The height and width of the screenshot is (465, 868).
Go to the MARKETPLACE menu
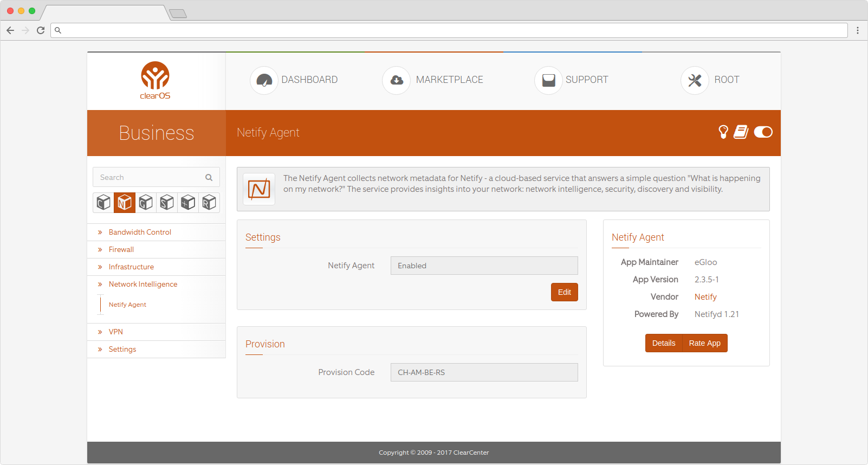[449, 80]
